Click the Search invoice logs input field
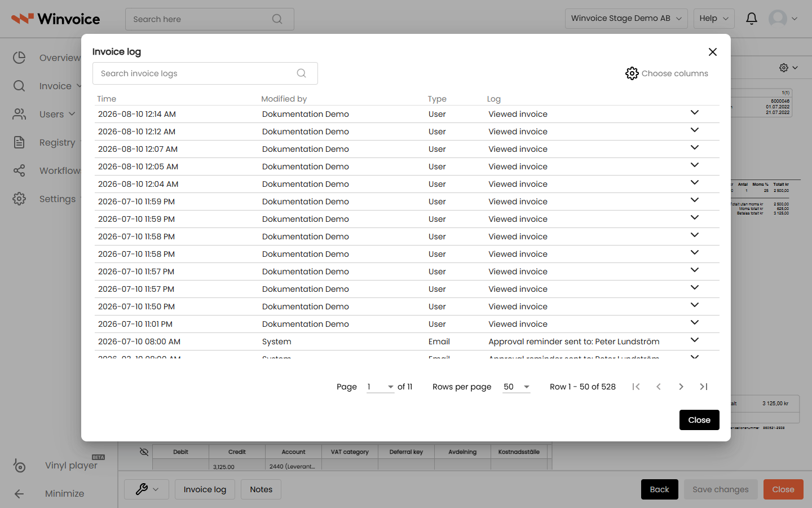This screenshot has width=812, height=508. pyautogui.click(x=205, y=73)
